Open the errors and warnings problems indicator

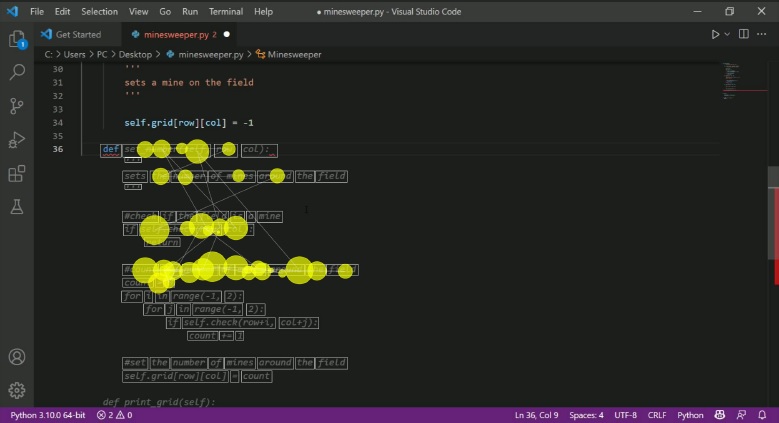(x=114, y=415)
